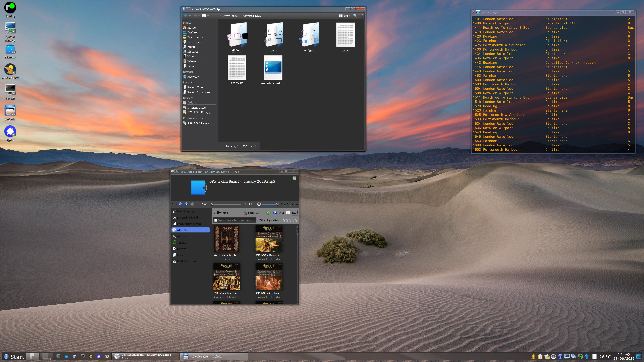Click the Firefox launcher on the taskbar
Screen dimensions: 644x362
[107, 356]
